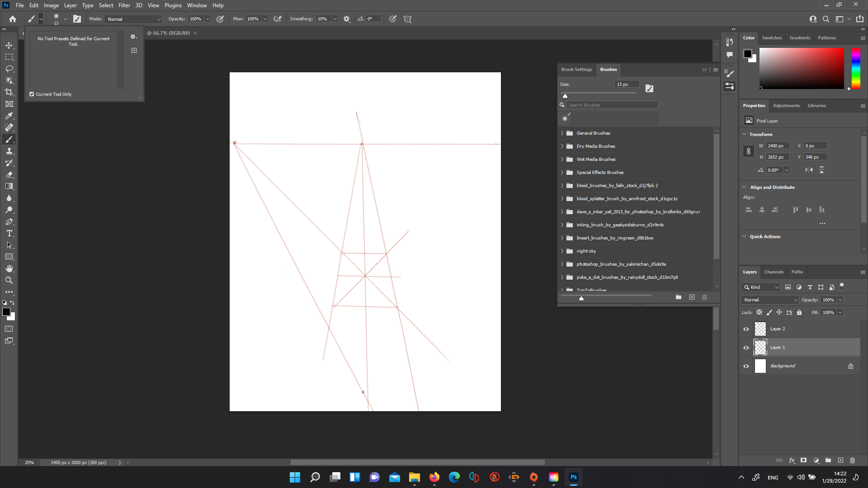This screenshot has height=488, width=868.
Task: Select the Move tool
Action: click(x=9, y=45)
